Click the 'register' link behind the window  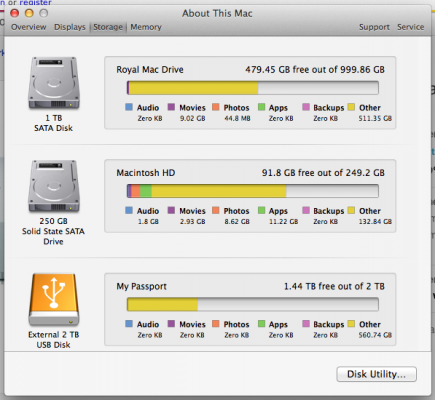(x=35, y=3)
